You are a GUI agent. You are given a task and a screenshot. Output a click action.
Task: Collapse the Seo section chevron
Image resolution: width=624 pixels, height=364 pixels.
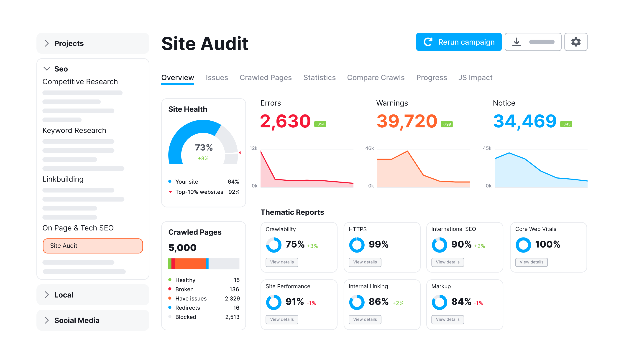pos(47,69)
